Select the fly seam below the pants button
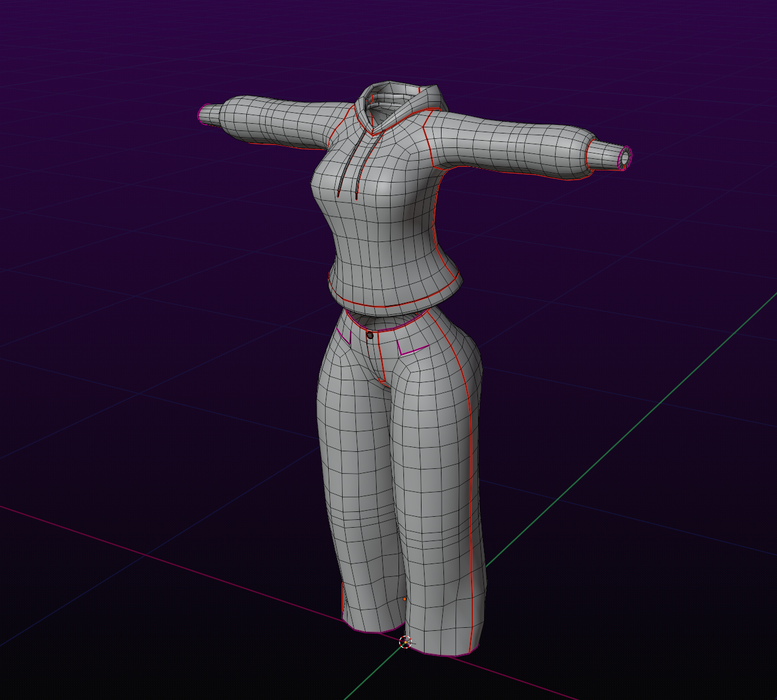 [381, 359]
